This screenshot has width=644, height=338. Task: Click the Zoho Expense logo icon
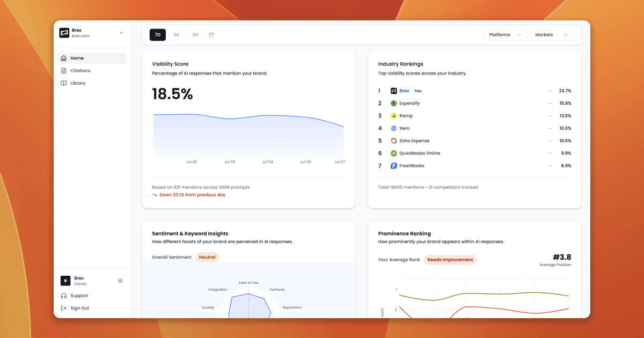click(x=394, y=141)
